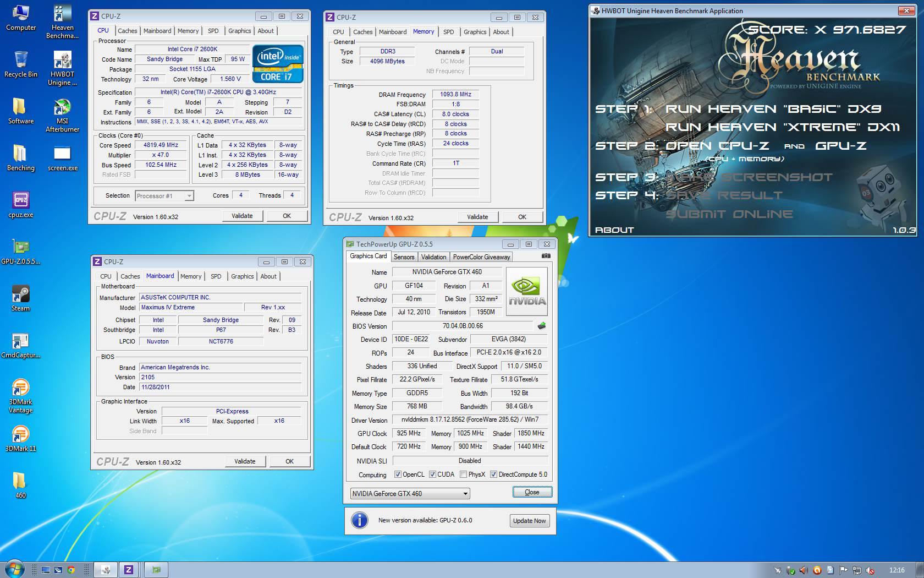The width and height of the screenshot is (924, 578).
Task: Open the Processor #1 selection dropdown
Action: [164, 196]
